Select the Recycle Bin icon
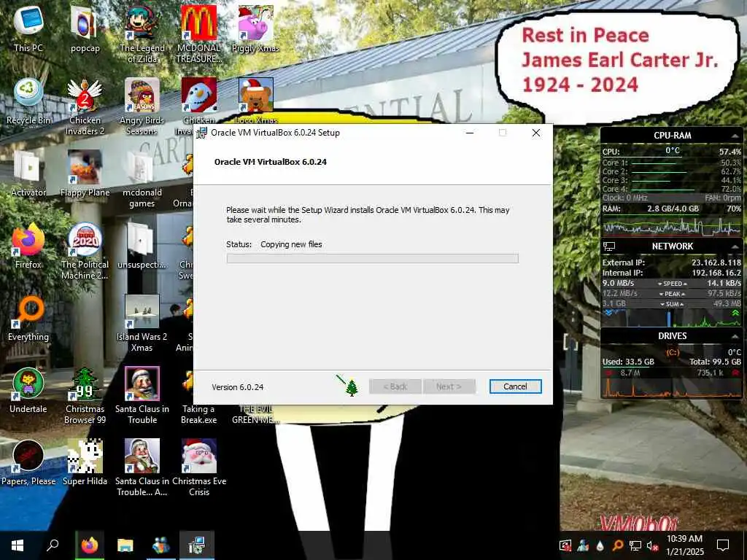Screen dimensions: 747x560 coord(28,101)
